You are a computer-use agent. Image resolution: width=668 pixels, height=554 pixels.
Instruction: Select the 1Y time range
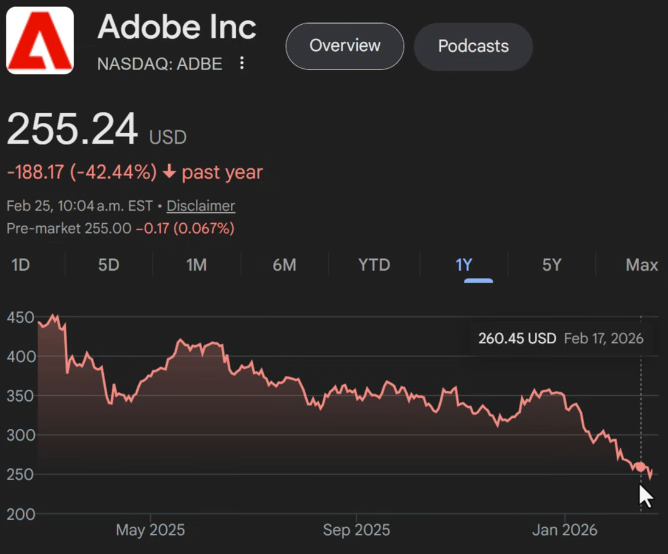[463, 265]
